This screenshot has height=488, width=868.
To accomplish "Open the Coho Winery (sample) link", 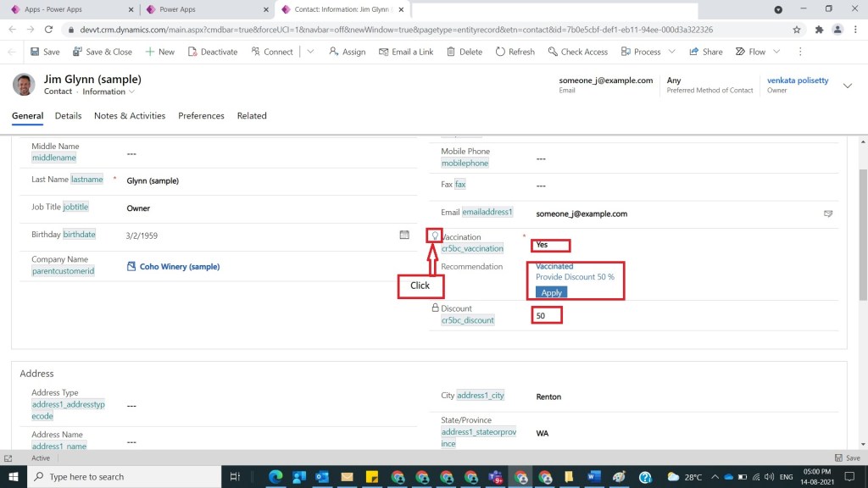I will pyautogui.click(x=179, y=267).
